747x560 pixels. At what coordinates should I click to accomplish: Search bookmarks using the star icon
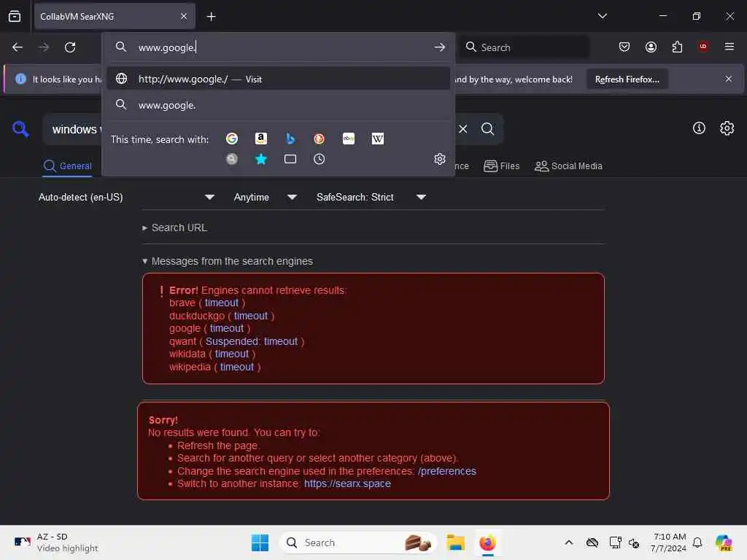[x=261, y=159]
